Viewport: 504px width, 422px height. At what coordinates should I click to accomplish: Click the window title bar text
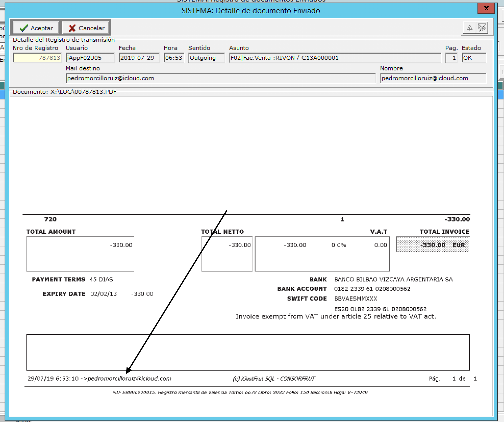tap(251, 11)
